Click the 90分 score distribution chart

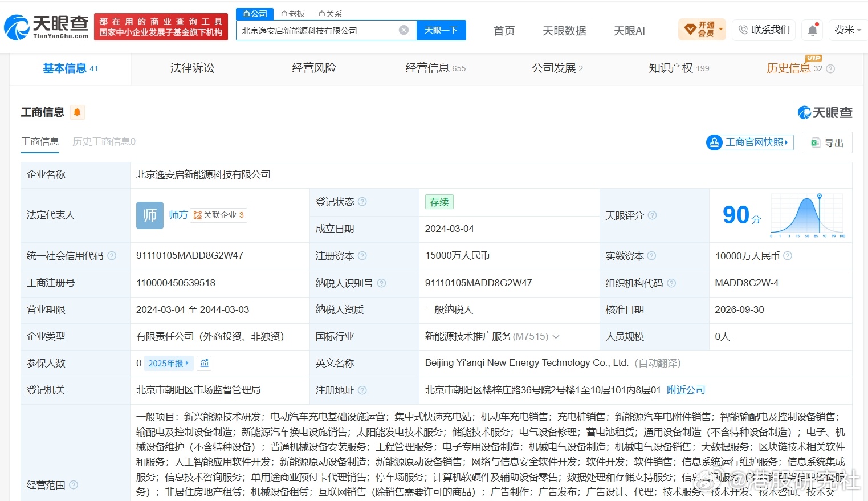(x=808, y=215)
